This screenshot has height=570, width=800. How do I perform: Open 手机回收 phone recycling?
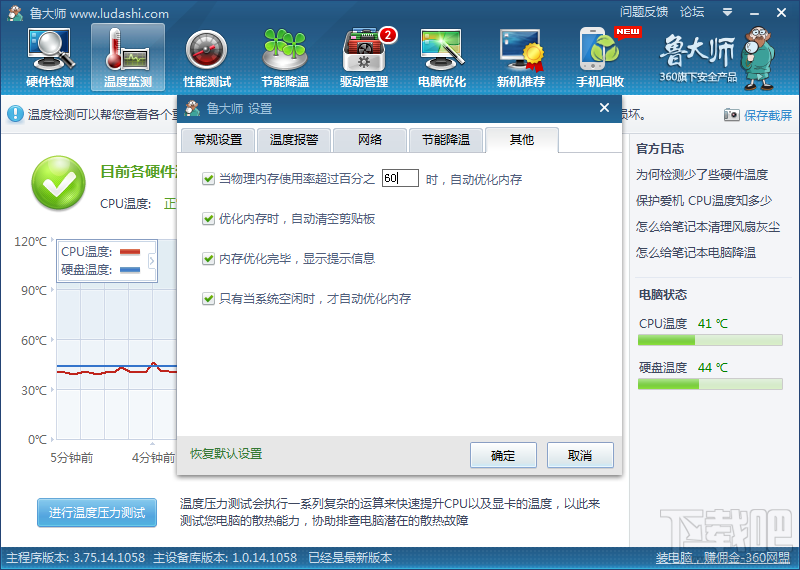600,58
